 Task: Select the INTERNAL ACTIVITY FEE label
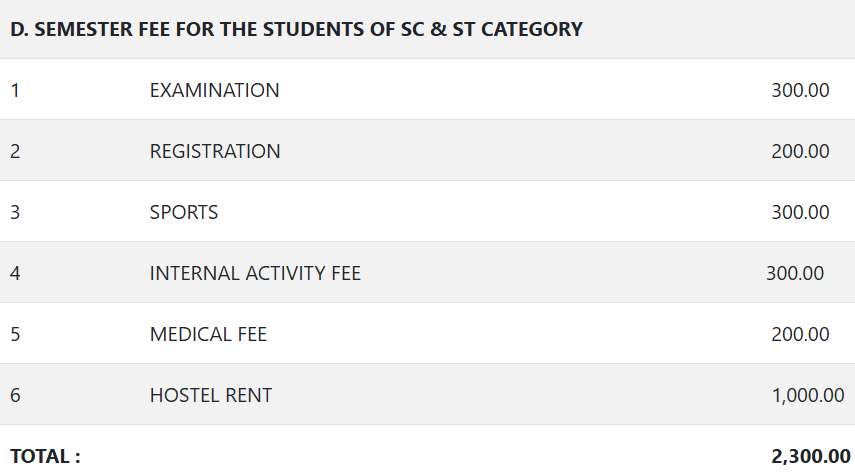(x=255, y=273)
